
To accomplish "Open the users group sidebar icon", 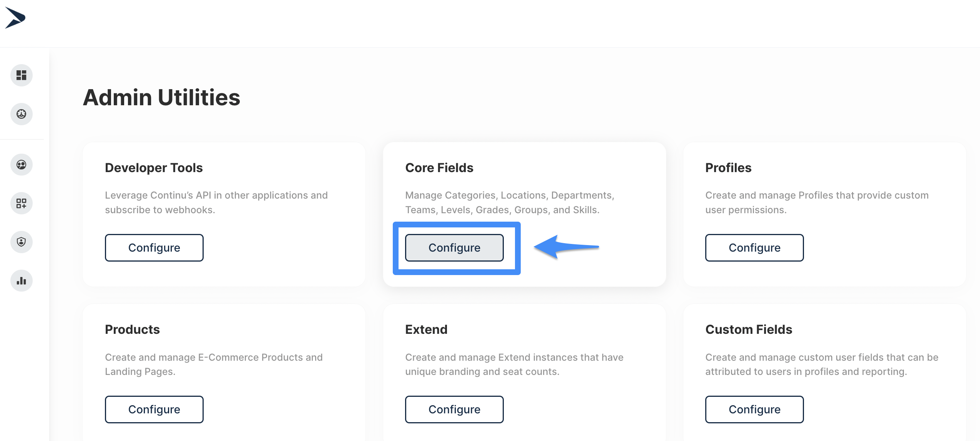I will (22, 165).
